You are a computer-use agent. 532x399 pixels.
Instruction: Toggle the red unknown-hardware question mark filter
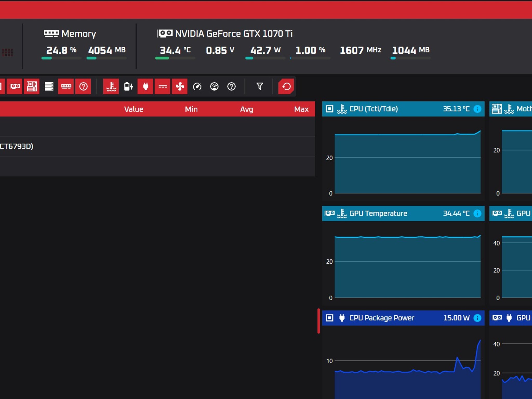click(x=83, y=86)
